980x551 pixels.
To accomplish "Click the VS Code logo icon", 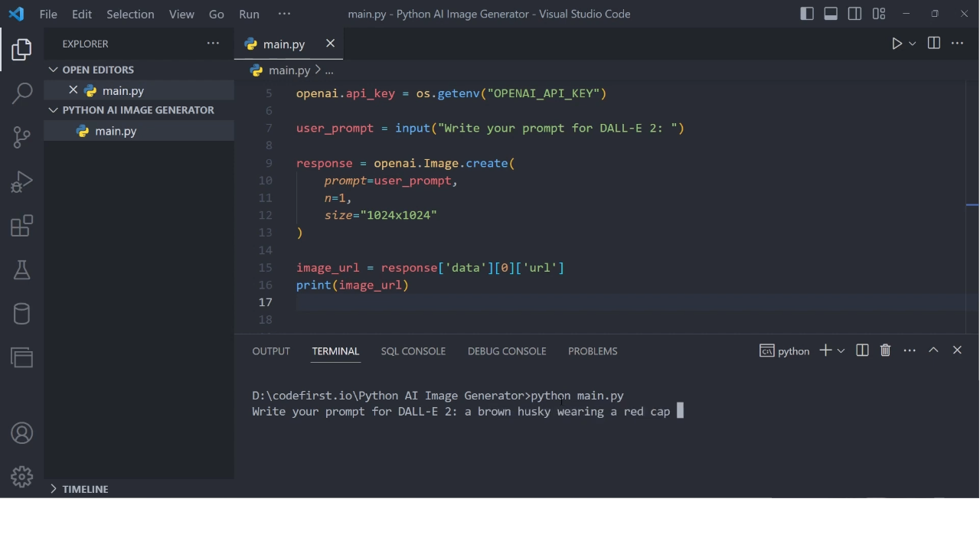I will [16, 14].
